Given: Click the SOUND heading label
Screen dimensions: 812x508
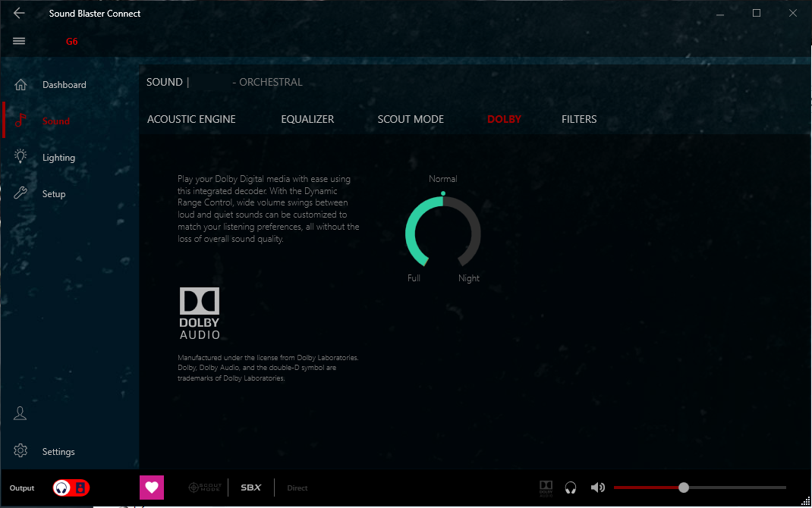Looking at the screenshot, I should point(164,82).
